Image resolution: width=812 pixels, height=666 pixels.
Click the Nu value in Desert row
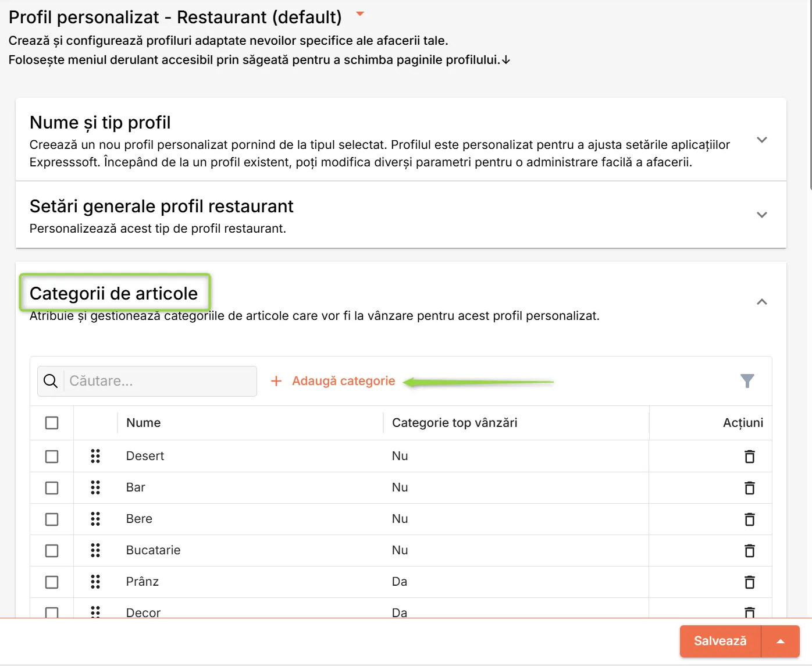tap(400, 456)
